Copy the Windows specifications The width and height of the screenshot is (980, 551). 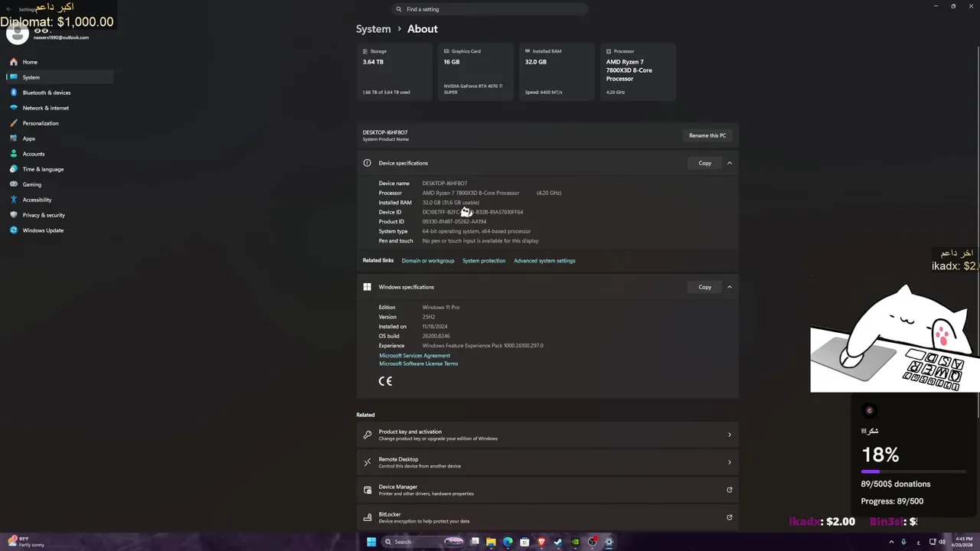[x=704, y=287]
